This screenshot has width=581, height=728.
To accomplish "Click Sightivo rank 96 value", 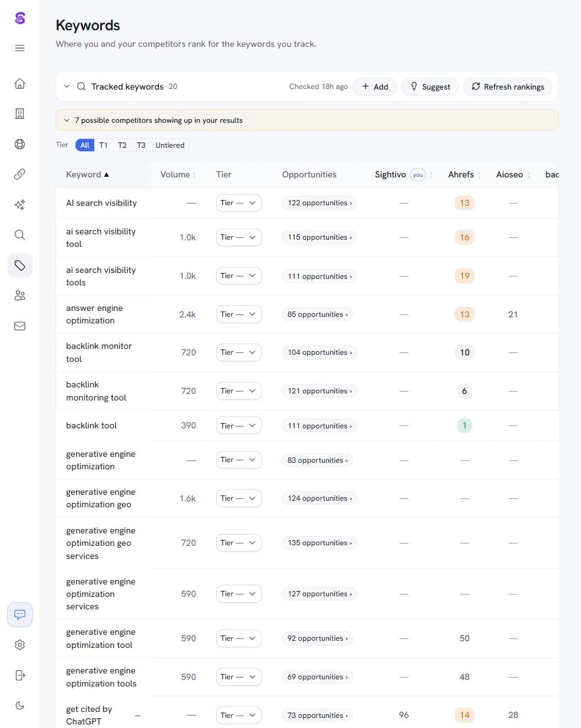I will pos(404,716).
